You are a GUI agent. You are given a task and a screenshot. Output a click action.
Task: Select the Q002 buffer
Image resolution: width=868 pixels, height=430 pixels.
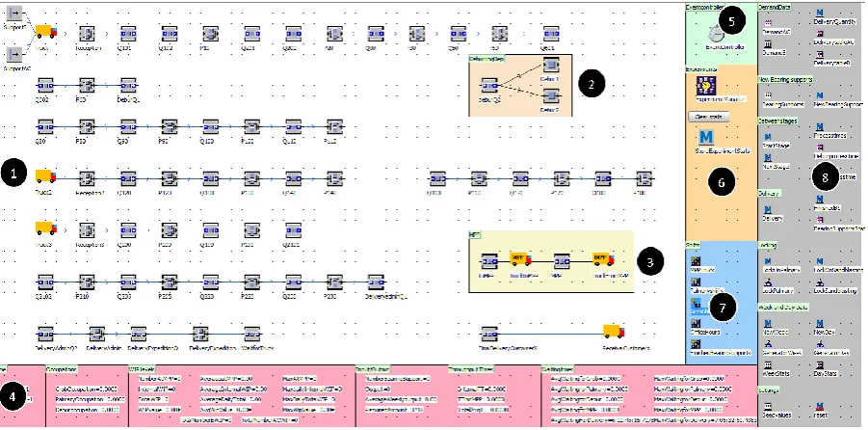[46, 86]
